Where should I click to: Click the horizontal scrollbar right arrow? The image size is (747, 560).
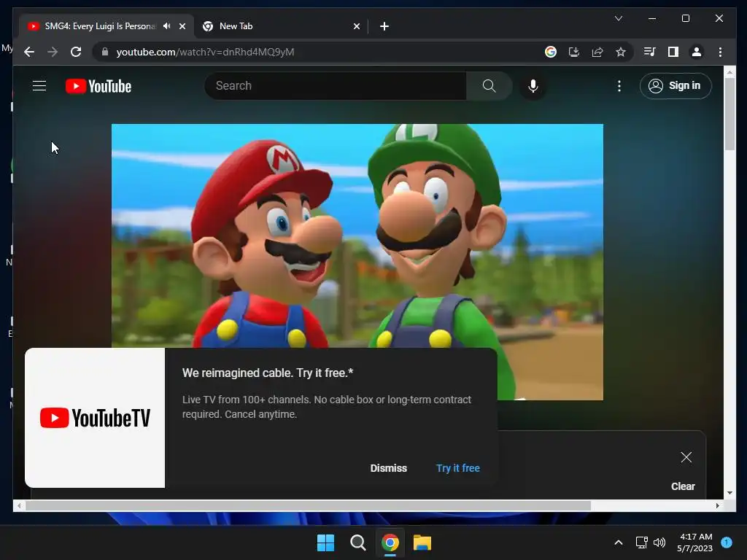(x=718, y=506)
